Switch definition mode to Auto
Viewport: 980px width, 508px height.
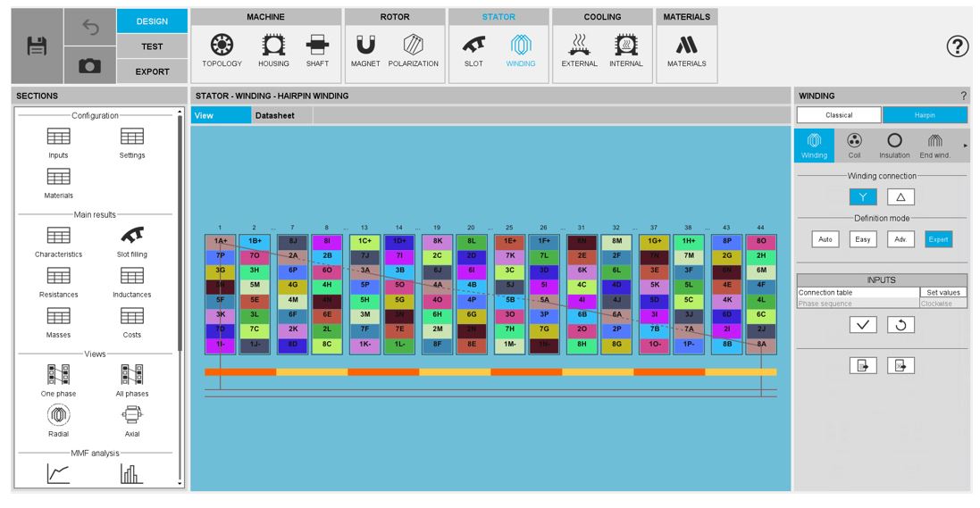825,239
